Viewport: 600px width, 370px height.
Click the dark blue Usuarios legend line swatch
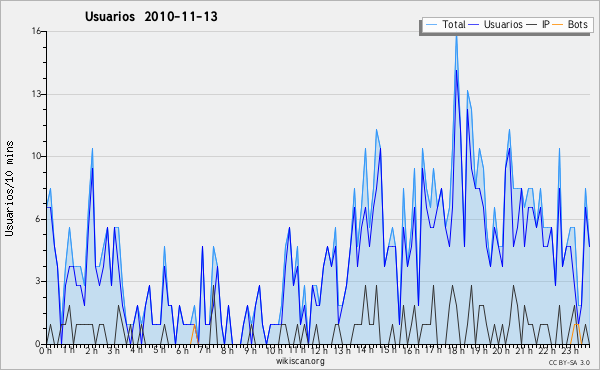coord(474,25)
